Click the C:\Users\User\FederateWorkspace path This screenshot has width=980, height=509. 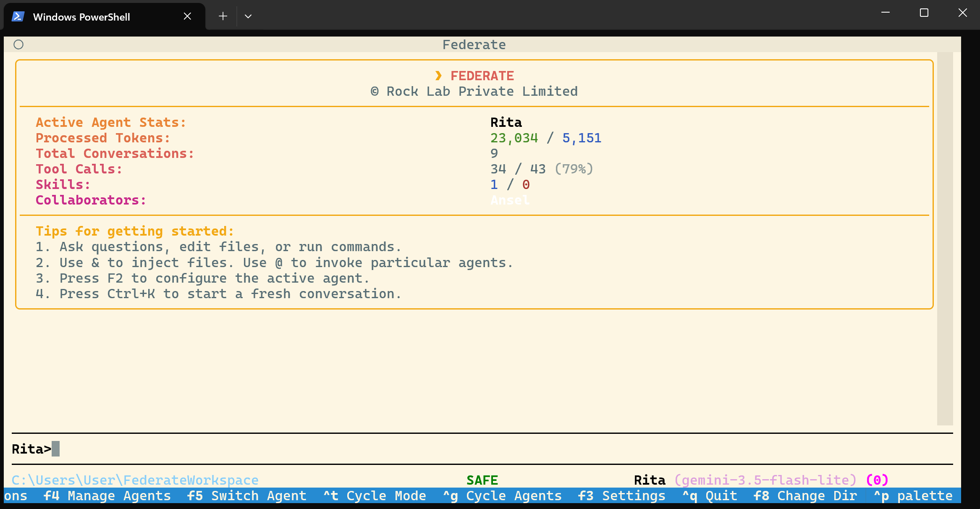[135, 480]
